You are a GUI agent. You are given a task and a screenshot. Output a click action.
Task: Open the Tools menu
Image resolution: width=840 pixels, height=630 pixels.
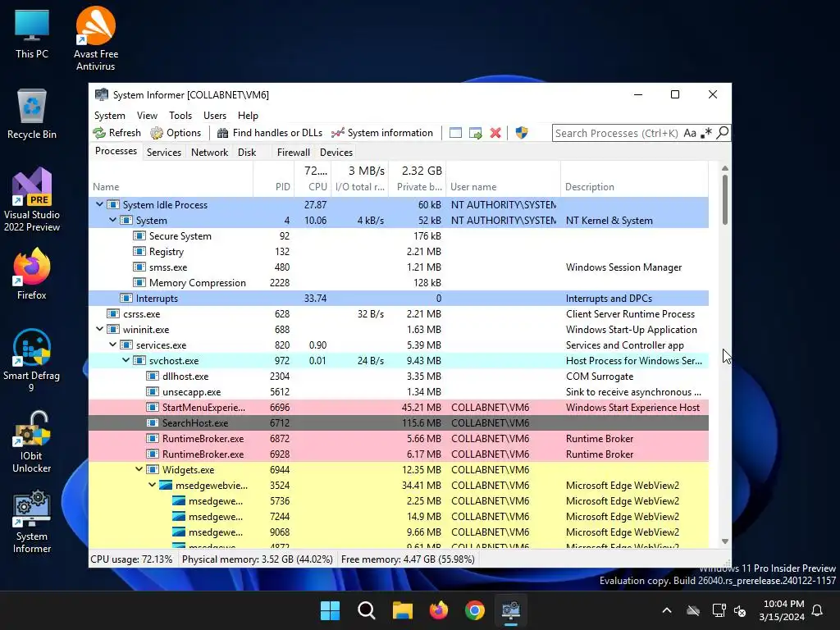tap(180, 116)
